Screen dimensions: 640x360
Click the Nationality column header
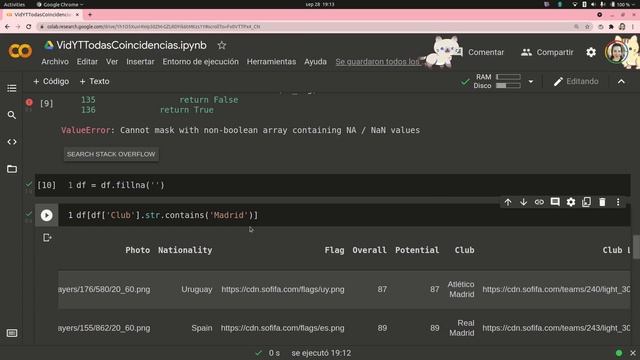(185, 250)
